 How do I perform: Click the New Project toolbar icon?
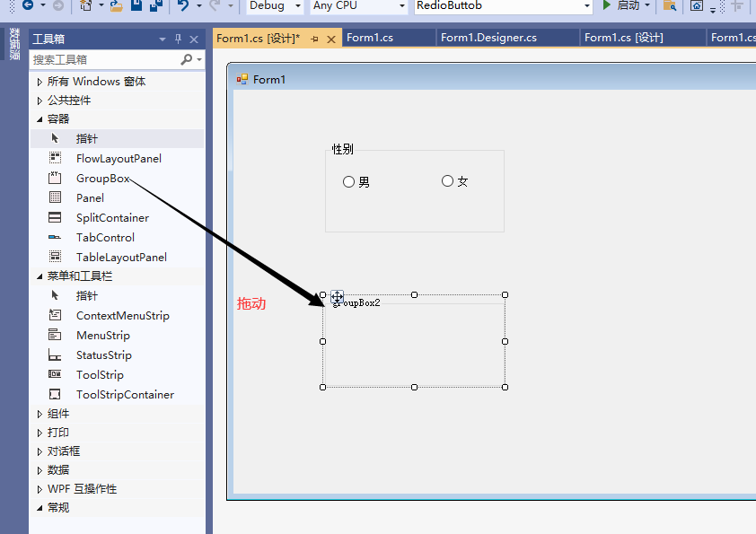[86, 5]
